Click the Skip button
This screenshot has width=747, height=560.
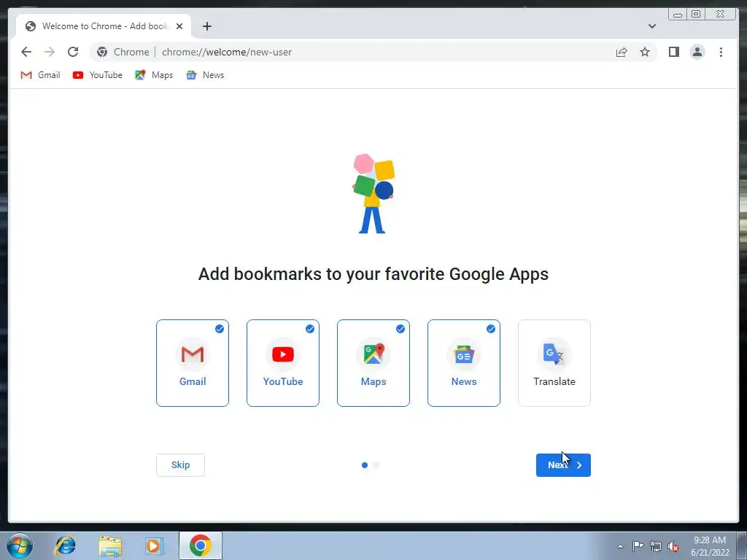pos(181,464)
